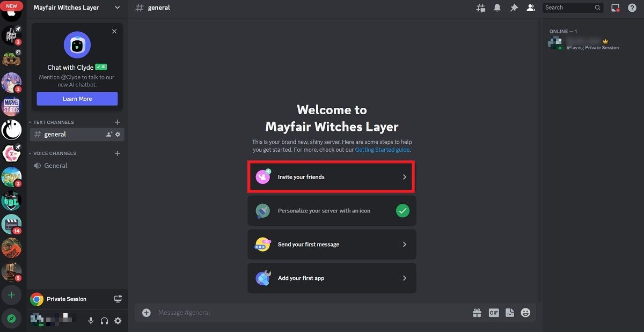Click the Learn More button for Clyde

click(x=77, y=99)
